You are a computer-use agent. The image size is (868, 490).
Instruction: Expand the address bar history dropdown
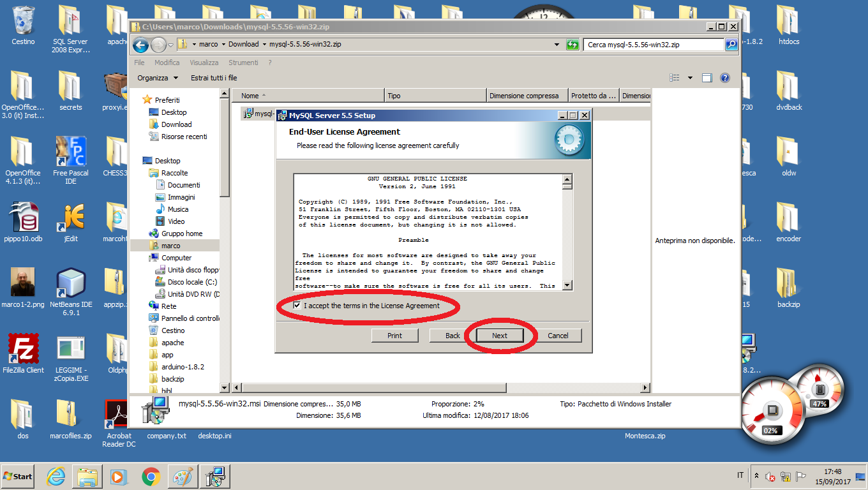[x=557, y=45]
